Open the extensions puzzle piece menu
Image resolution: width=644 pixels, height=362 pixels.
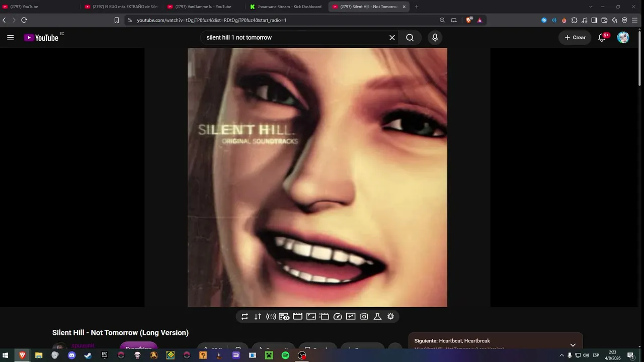tap(574, 20)
